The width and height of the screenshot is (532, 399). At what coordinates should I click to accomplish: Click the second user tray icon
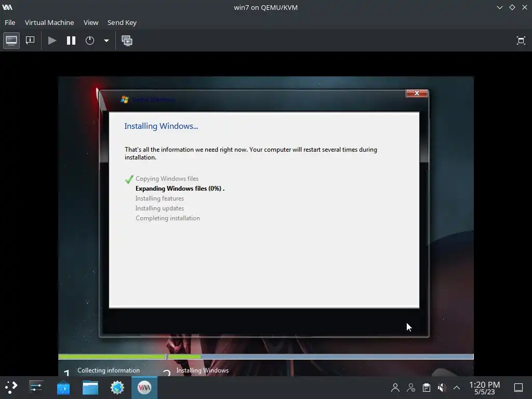click(411, 388)
